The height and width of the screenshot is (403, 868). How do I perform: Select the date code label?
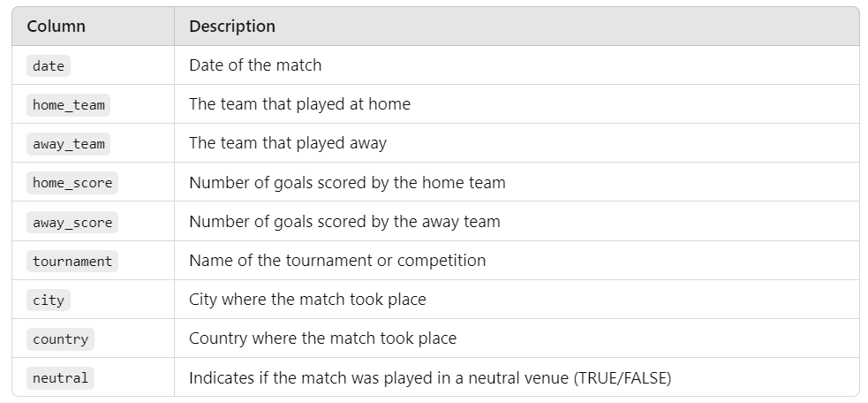[x=49, y=66]
